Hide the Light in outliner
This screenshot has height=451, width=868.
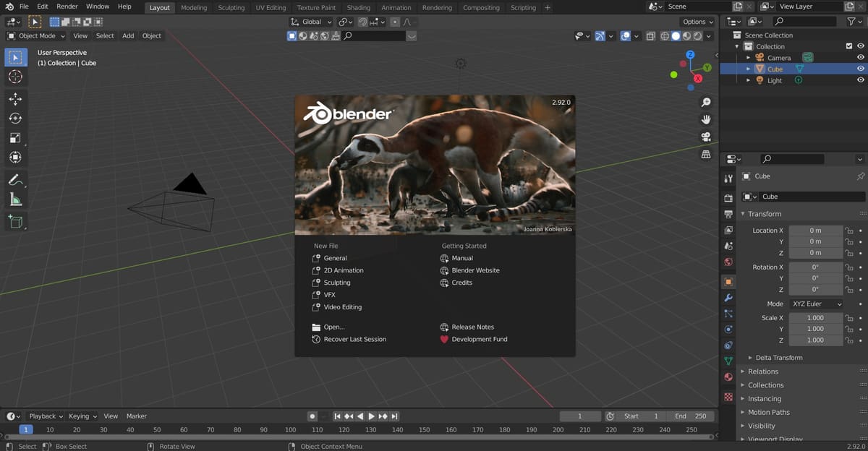pyautogui.click(x=861, y=81)
